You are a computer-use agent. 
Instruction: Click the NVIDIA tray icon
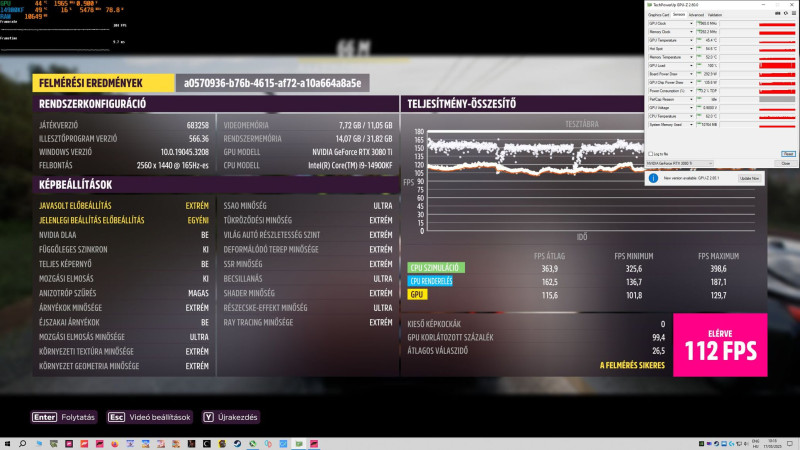click(702, 444)
